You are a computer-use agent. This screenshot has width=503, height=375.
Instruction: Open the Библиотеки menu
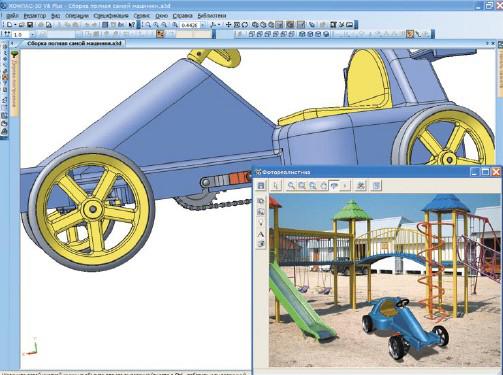(x=212, y=16)
